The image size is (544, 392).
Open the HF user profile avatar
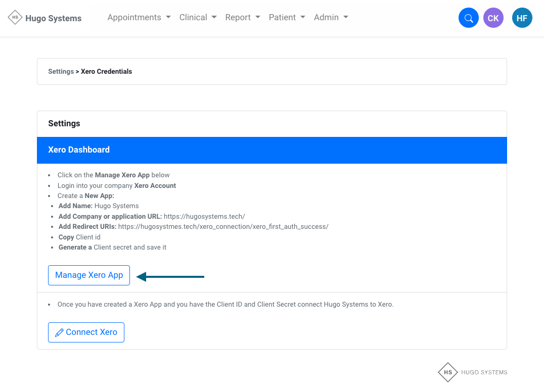tap(522, 18)
